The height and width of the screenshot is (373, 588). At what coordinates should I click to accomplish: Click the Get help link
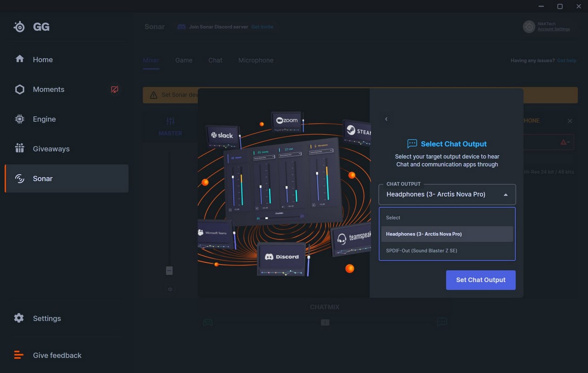567,60
